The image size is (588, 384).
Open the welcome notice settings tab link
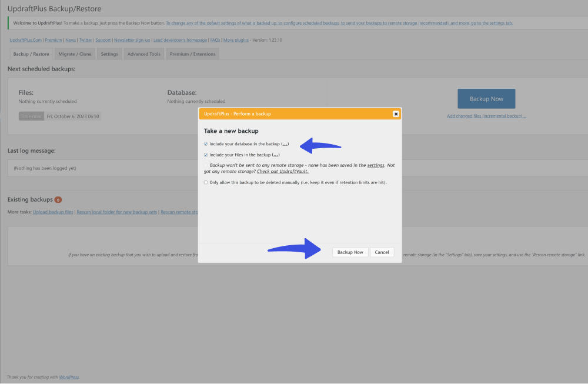(x=339, y=24)
